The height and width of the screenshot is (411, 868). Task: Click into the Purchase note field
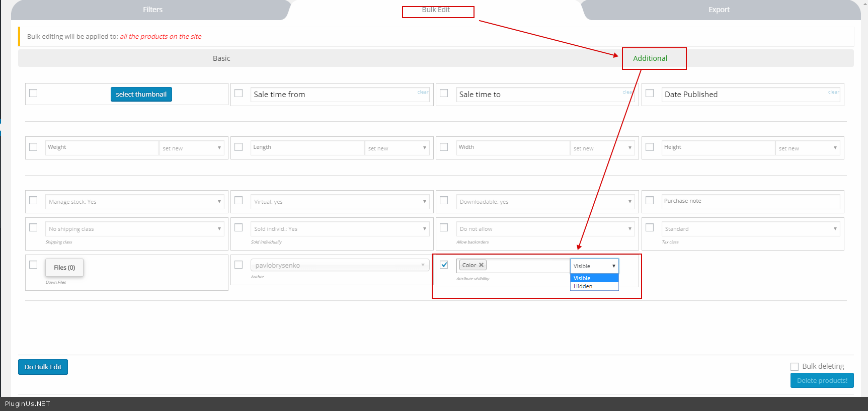[x=750, y=201]
